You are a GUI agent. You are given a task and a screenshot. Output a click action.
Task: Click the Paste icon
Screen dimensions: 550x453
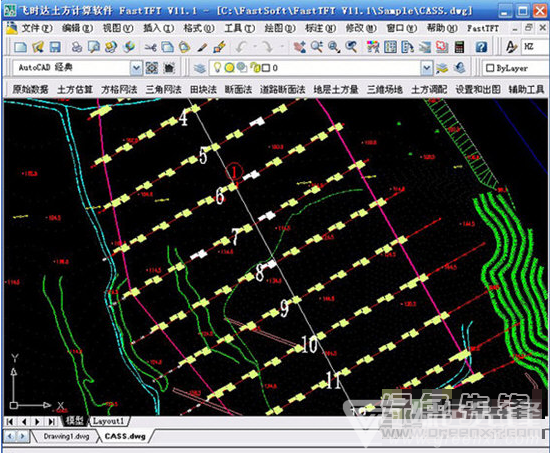[x=185, y=47]
